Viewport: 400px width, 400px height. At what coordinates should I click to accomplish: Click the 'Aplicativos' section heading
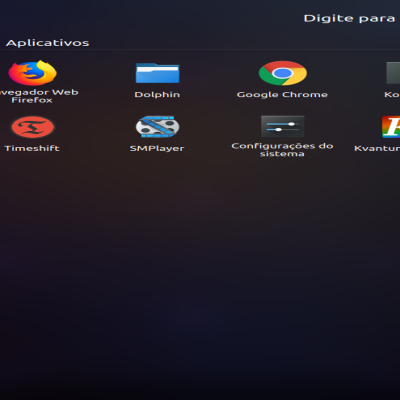pos(47,43)
